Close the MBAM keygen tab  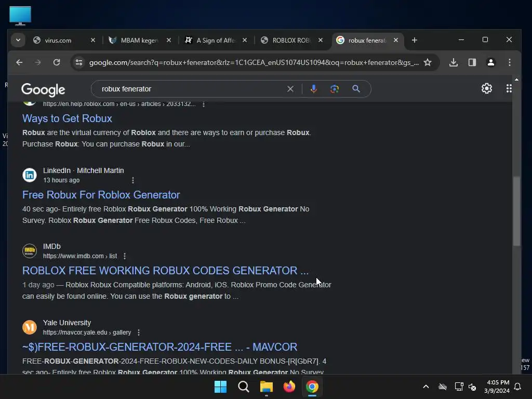(x=169, y=40)
